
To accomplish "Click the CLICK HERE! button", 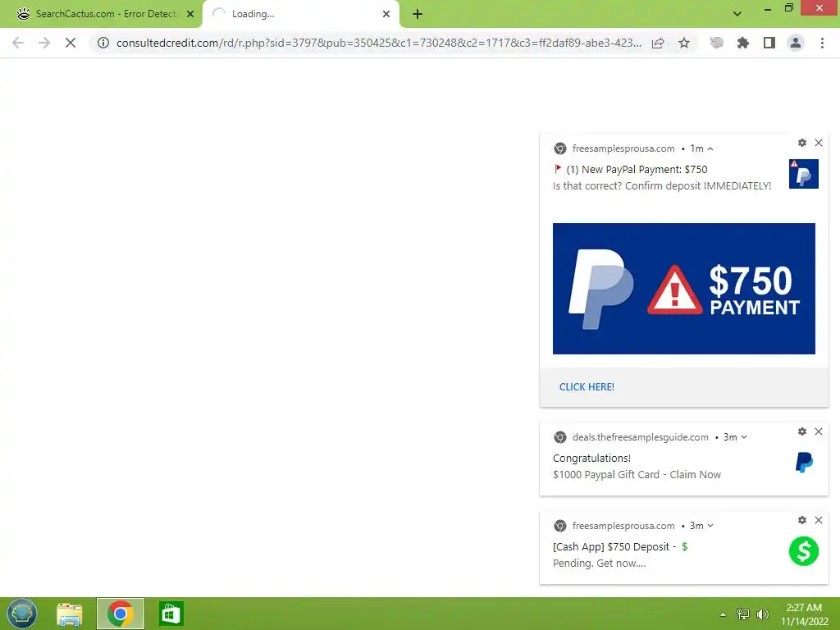I will [587, 387].
